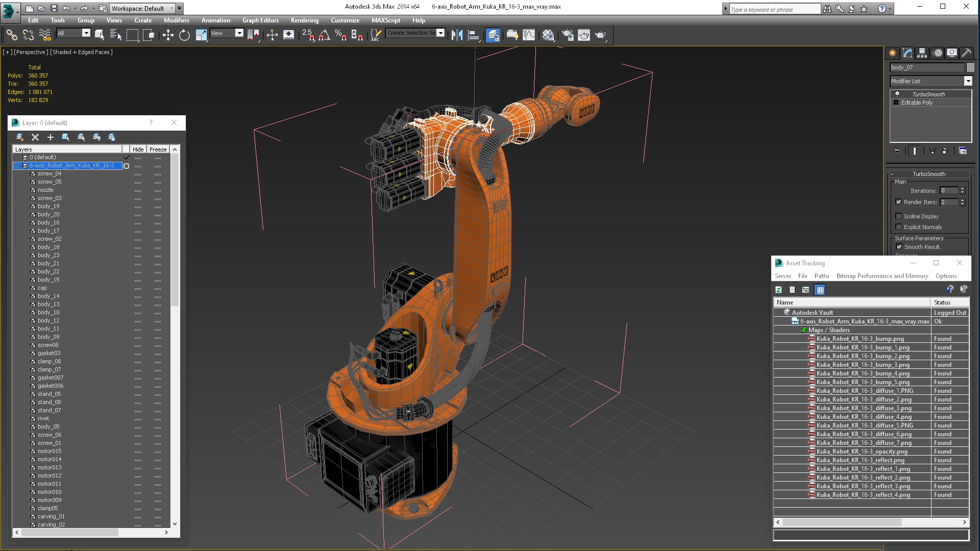Open the Paths menu in Asset Tracking

(821, 275)
